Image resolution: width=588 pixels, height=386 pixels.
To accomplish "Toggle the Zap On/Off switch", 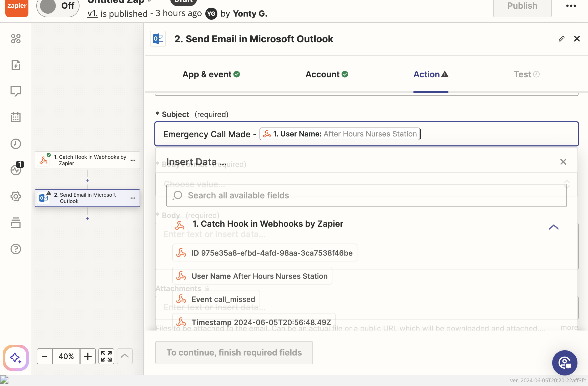I will [x=58, y=6].
